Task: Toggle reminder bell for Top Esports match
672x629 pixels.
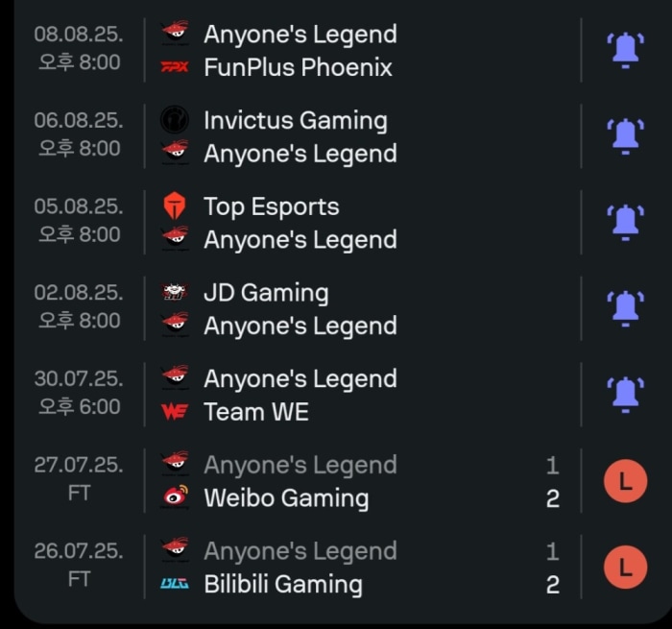Action: [x=625, y=223]
